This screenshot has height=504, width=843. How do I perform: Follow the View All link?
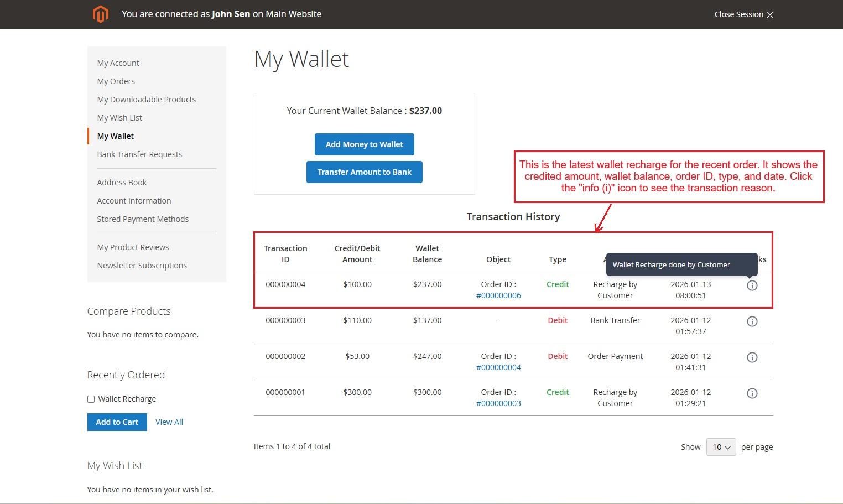click(x=169, y=422)
